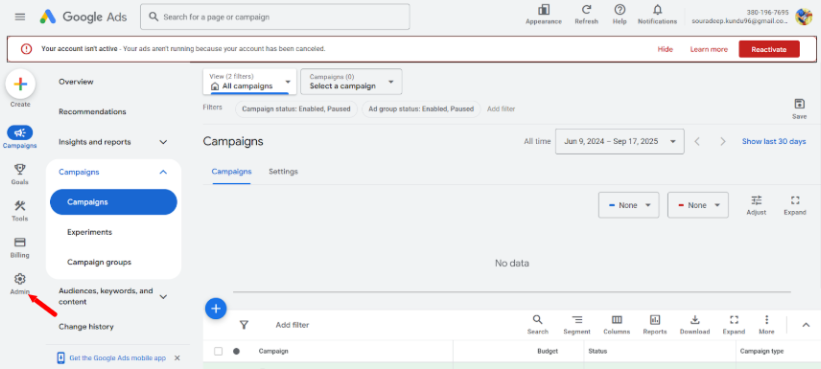This screenshot has width=821, height=369.
Task: Switch to the Settings tab
Action: pos(283,172)
